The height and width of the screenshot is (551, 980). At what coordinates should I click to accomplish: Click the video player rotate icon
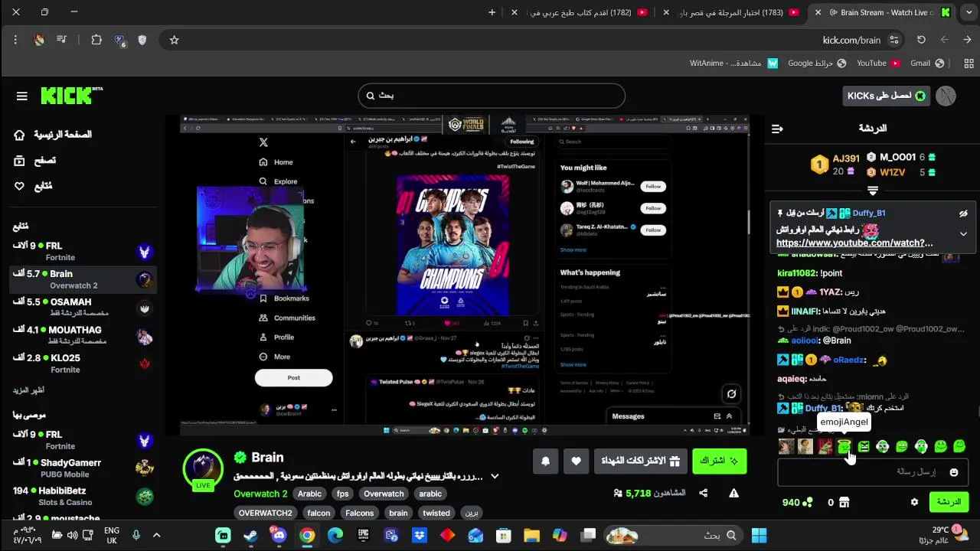(731, 394)
